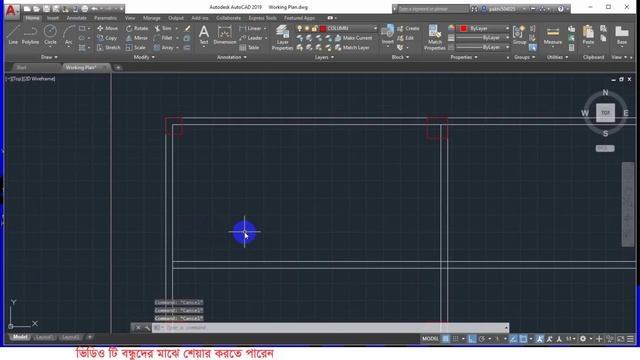Select the Line drawing tool
Viewport: 640px width, 360px height.
pos(13,35)
